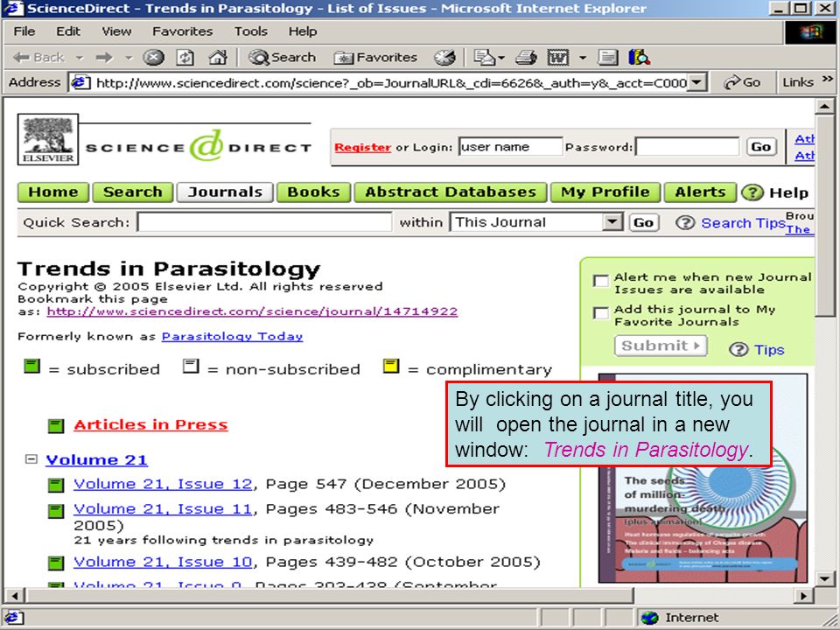Click the page icon in the address bar
The width and height of the screenshot is (840, 630).
point(80,82)
